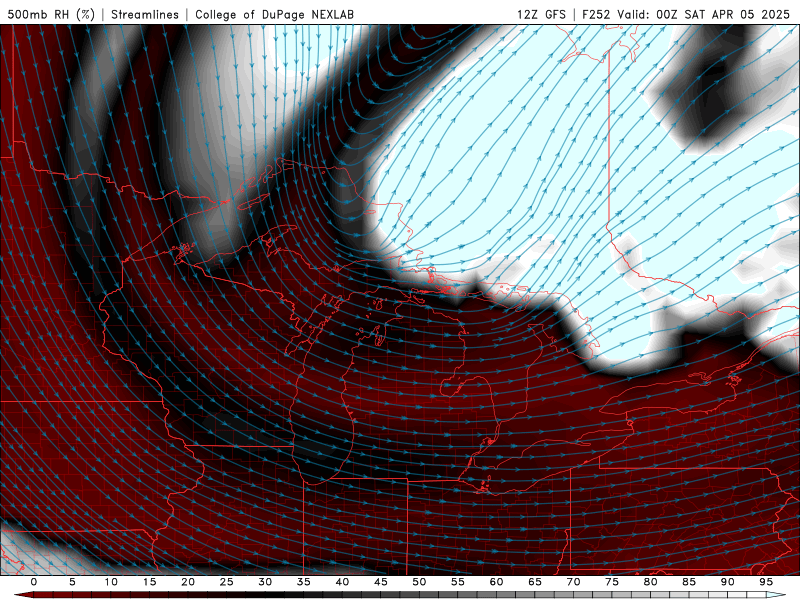The width and height of the screenshot is (800, 600).
Task: Click the '70' colorbar scale label
Action: (x=573, y=582)
